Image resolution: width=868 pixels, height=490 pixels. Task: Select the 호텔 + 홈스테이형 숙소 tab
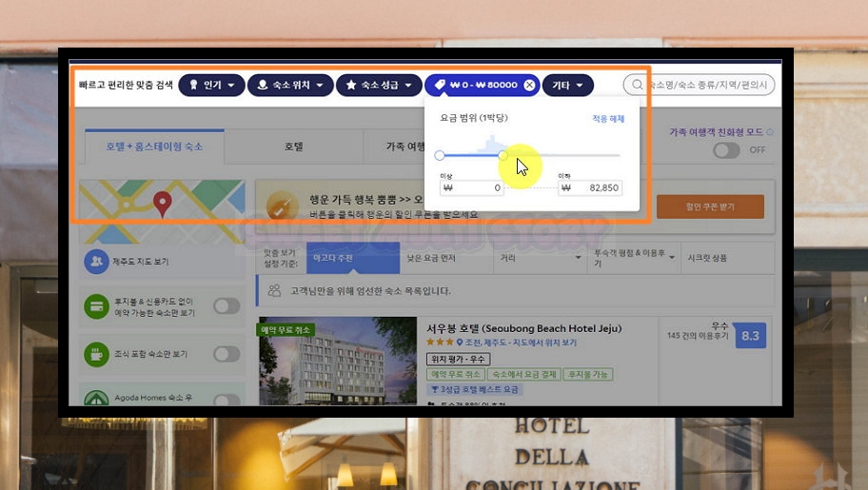[154, 147]
